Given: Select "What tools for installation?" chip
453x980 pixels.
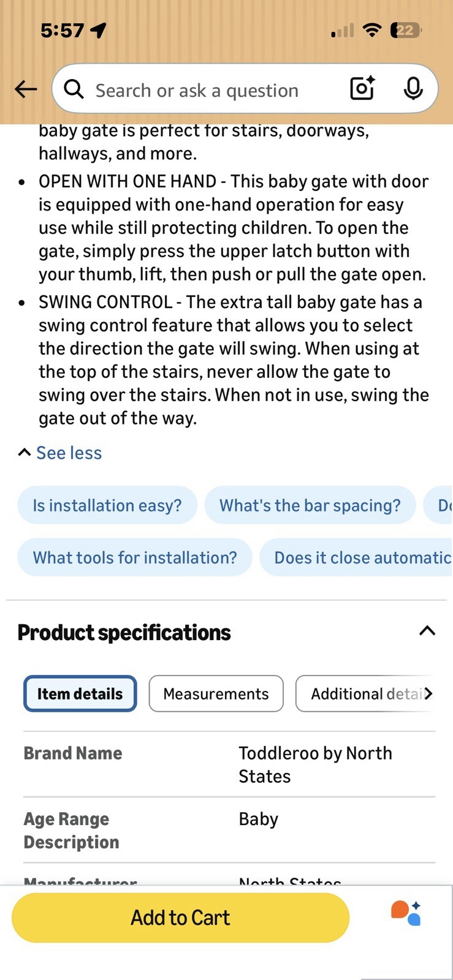Looking at the screenshot, I should pyautogui.click(x=135, y=557).
